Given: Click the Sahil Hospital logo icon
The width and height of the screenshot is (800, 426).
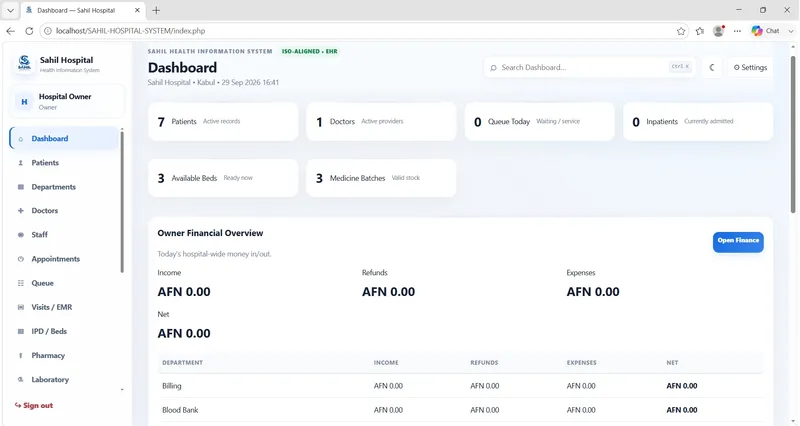Looking at the screenshot, I should pos(24,64).
